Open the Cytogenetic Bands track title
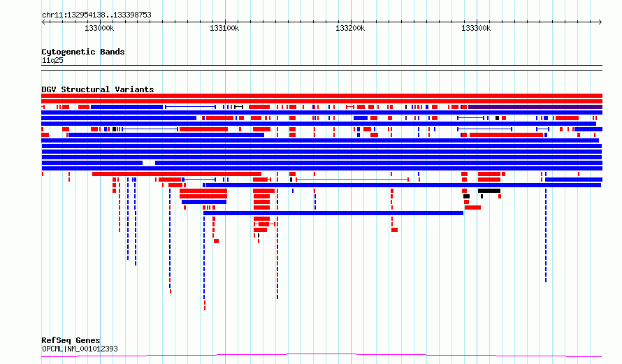 tap(83, 52)
